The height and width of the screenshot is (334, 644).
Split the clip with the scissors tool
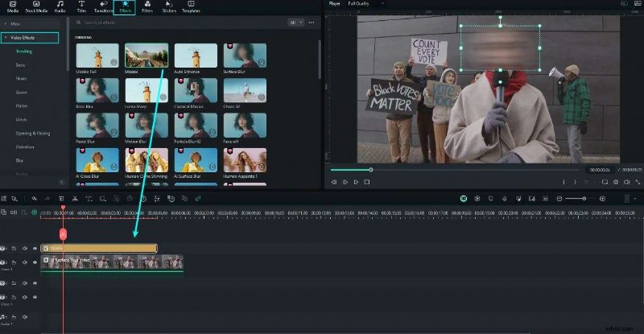coord(75,199)
